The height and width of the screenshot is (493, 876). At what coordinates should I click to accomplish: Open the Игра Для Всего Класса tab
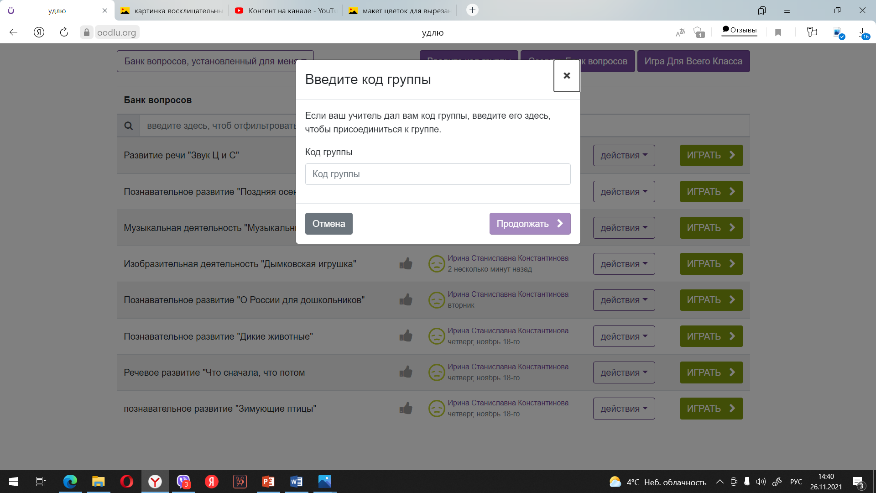(695, 61)
